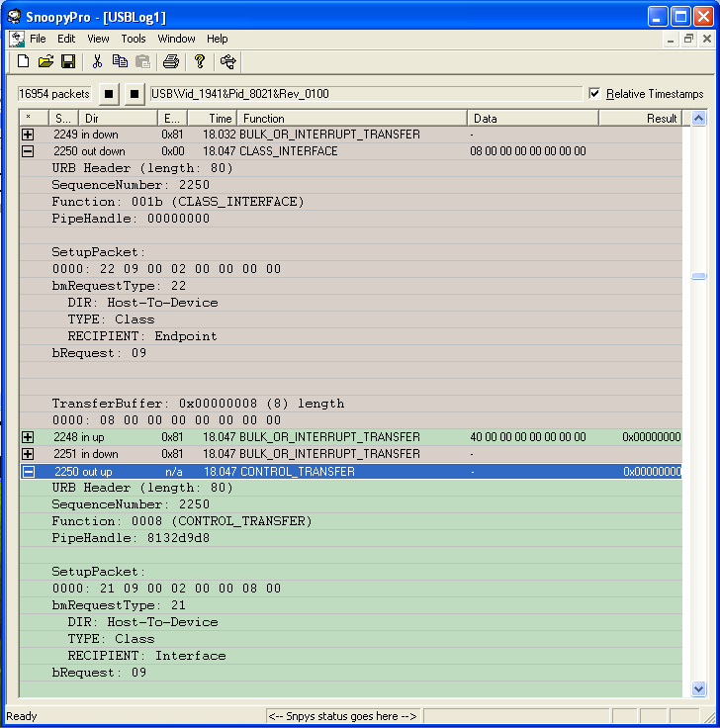Open the View menu
The width and height of the screenshot is (720, 728).
point(98,39)
